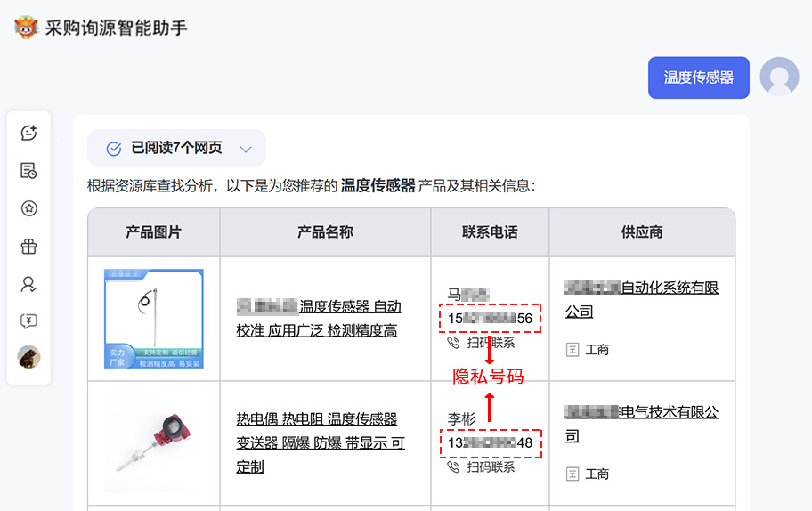
Task: Click phone icon beside first 扫码联系
Action: [454, 343]
